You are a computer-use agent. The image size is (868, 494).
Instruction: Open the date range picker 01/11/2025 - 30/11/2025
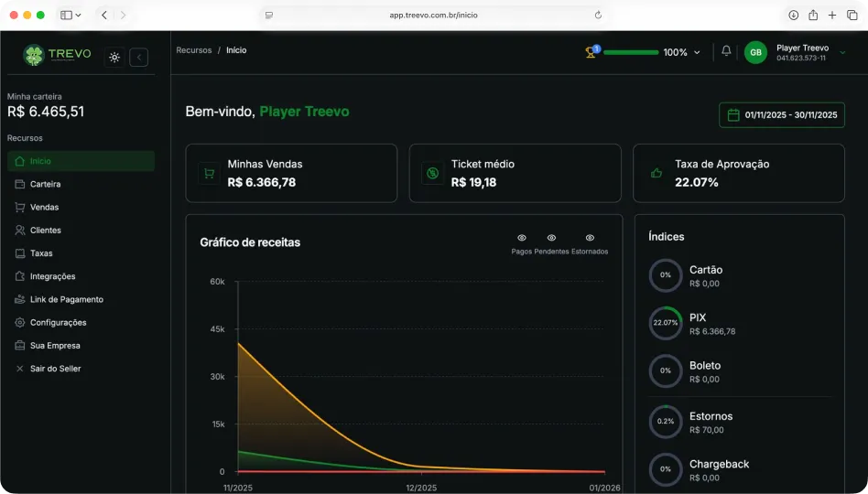click(781, 115)
